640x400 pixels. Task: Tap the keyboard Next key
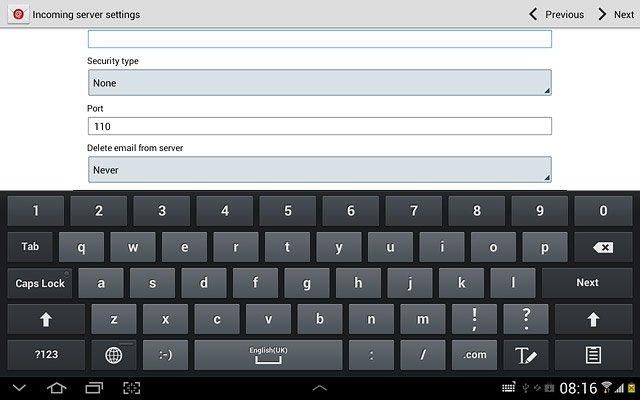tap(587, 283)
